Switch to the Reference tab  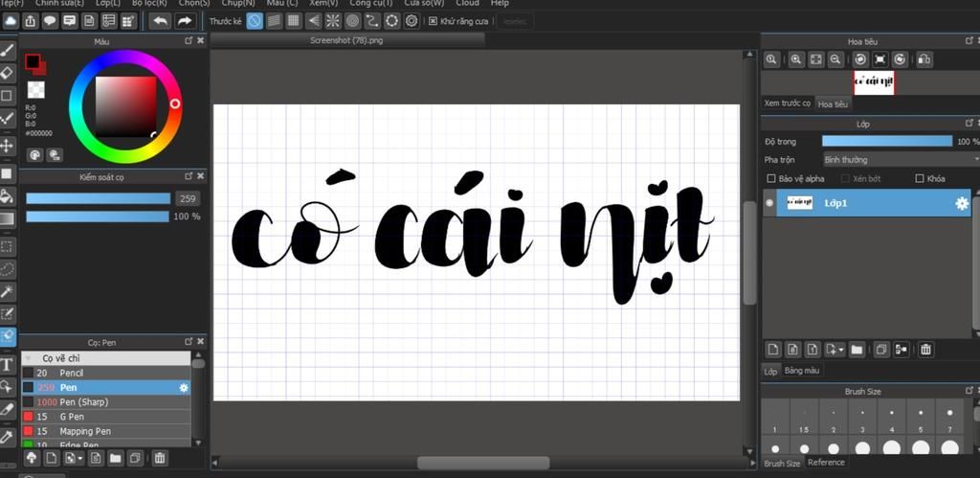pyautogui.click(x=826, y=463)
